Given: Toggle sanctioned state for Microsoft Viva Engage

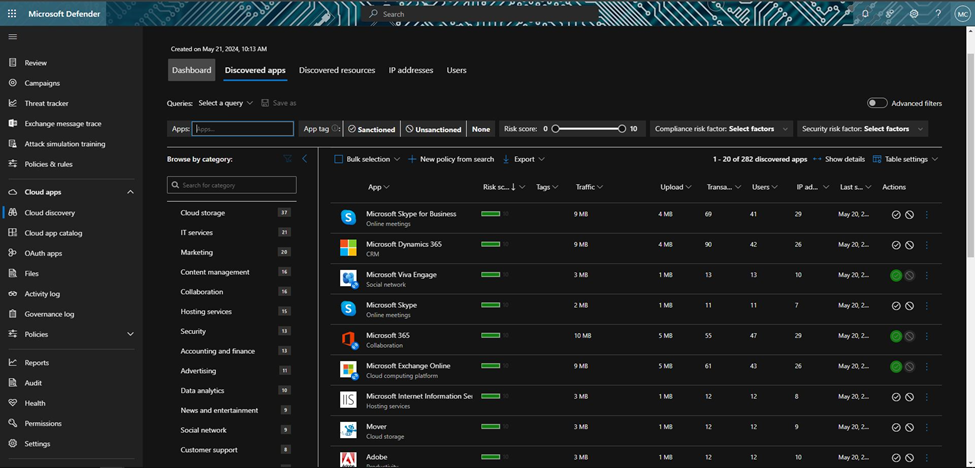Looking at the screenshot, I should click(x=896, y=275).
